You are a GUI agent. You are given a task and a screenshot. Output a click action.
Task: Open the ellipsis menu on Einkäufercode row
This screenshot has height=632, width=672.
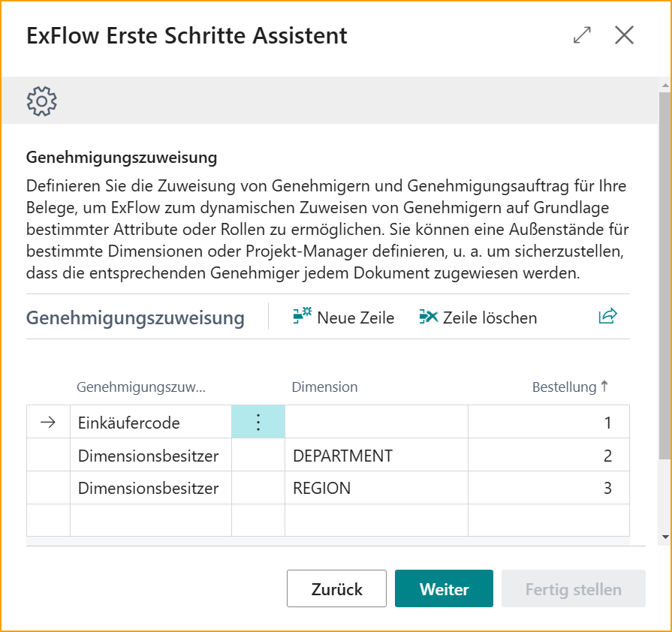click(258, 422)
